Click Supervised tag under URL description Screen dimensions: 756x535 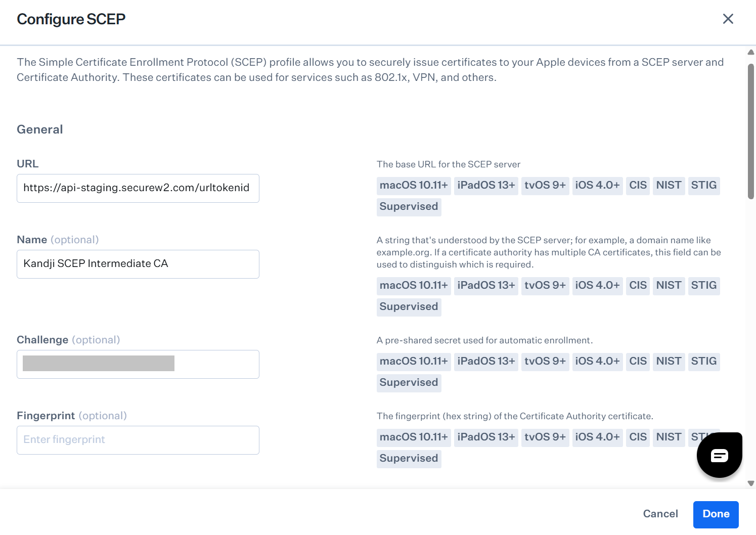click(x=409, y=207)
